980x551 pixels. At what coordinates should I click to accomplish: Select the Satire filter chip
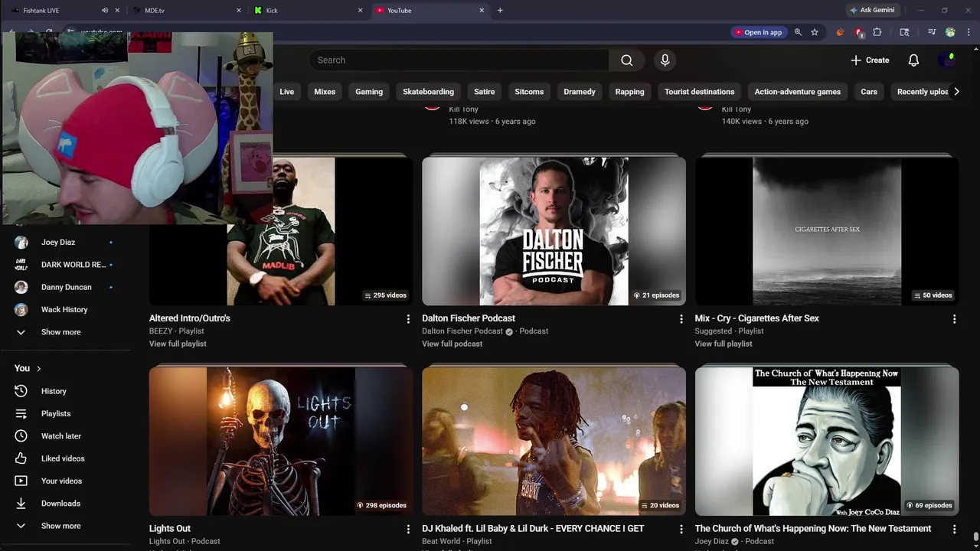485,92
